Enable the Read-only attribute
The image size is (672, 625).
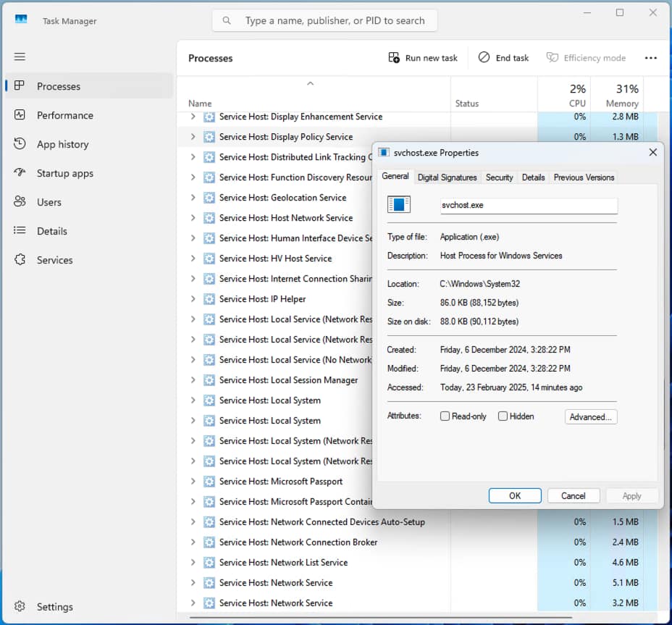445,416
